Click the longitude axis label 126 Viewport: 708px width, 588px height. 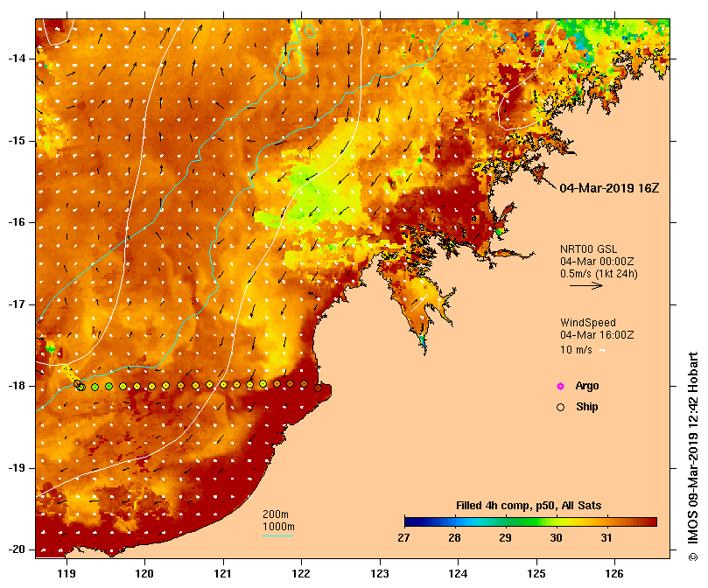(x=614, y=574)
